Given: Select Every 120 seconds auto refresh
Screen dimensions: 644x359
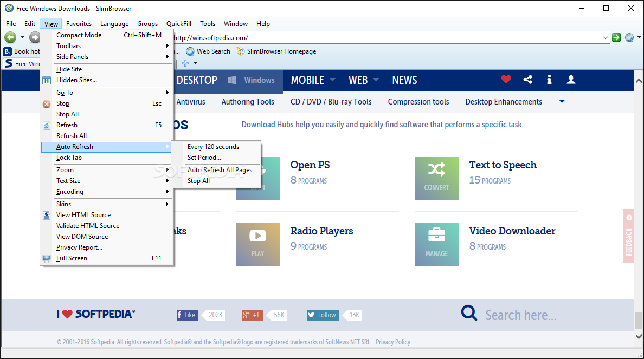Looking at the screenshot, I should (x=216, y=147).
